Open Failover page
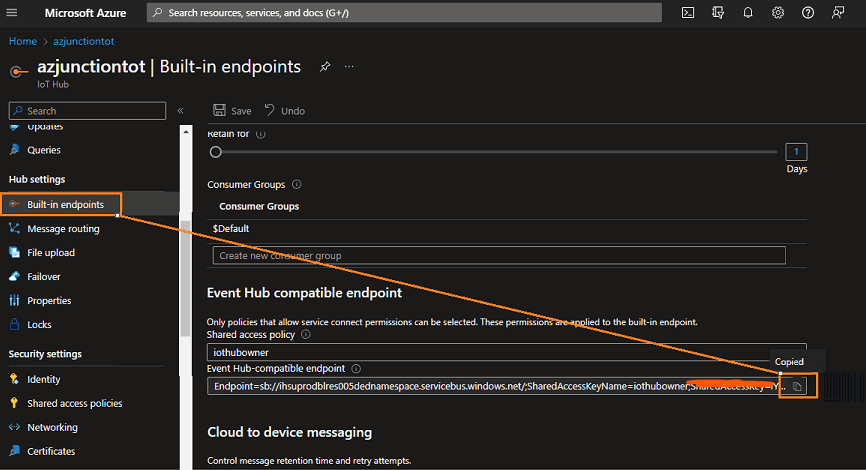Image resolution: width=866 pixels, height=470 pixels. coord(44,277)
